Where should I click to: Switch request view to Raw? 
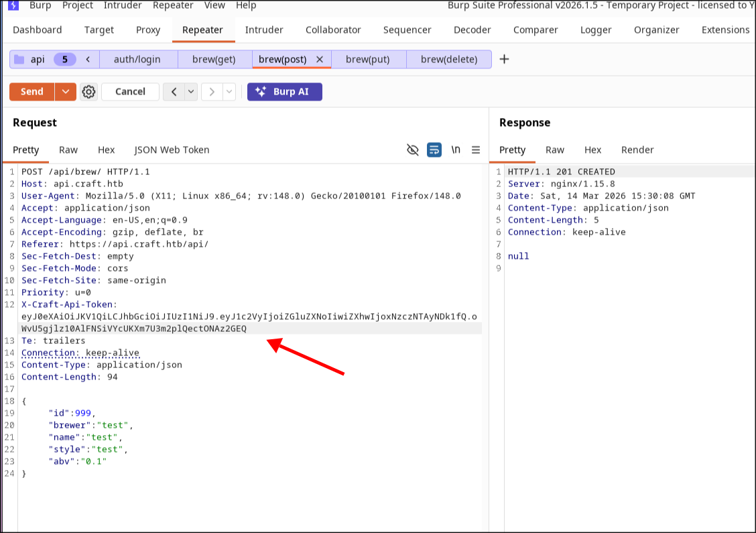(x=68, y=150)
